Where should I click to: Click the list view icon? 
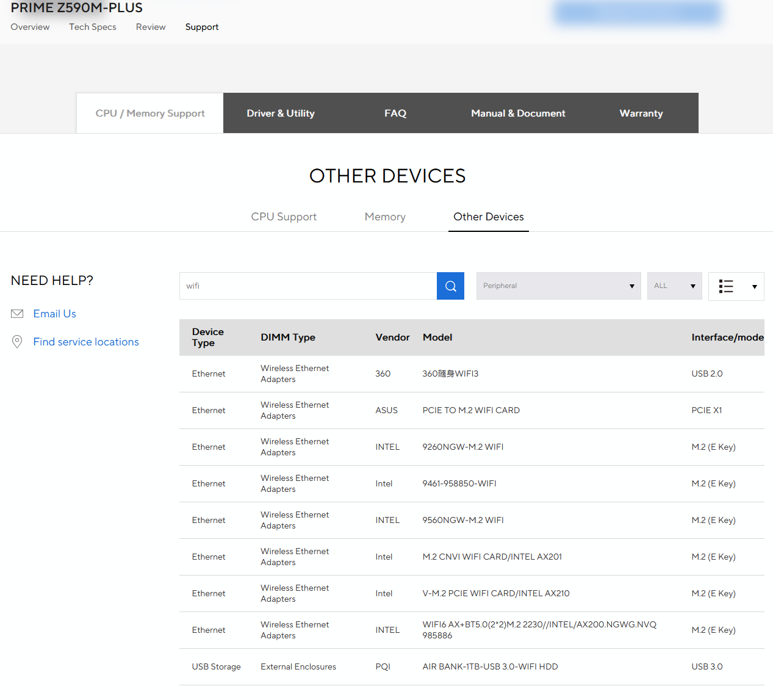tap(726, 286)
